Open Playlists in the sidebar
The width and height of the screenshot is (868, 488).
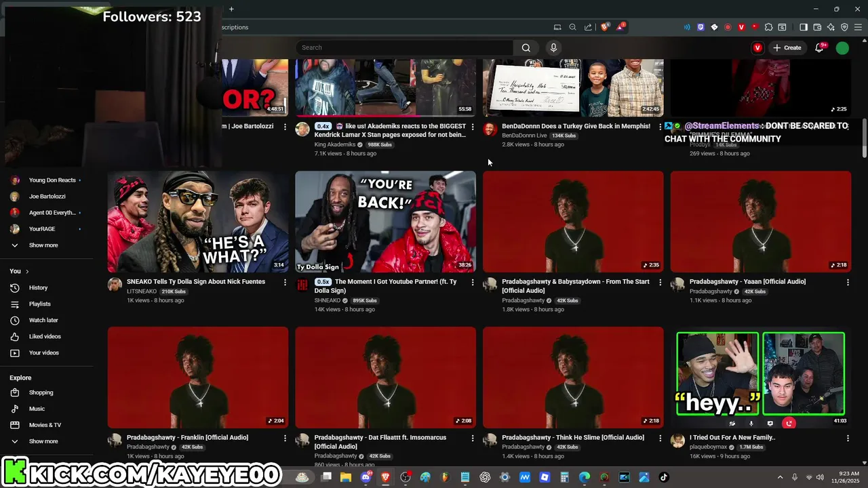point(39,304)
